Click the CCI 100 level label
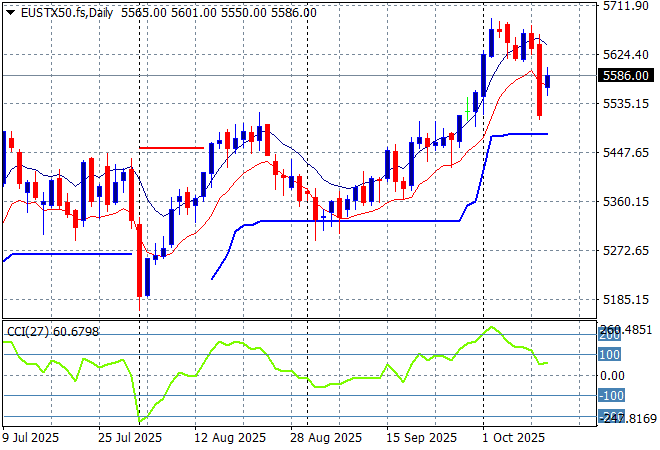The width and height of the screenshot is (660, 450). pyautogui.click(x=610, y=354)
